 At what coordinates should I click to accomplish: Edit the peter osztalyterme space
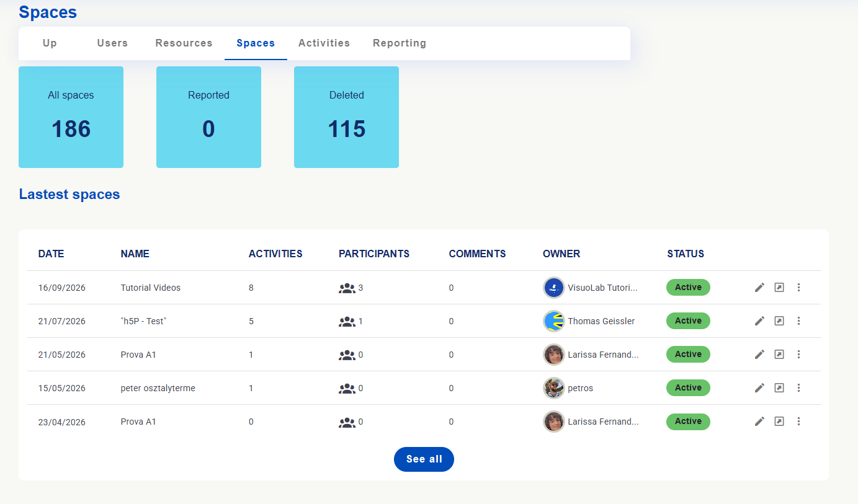(759, 388)
